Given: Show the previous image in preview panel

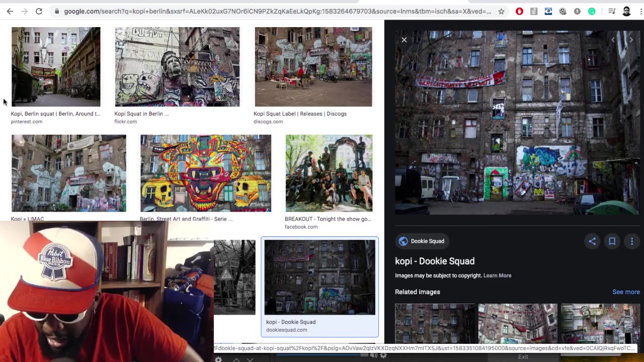Looking at the screenshot, I should coord(613,40).
